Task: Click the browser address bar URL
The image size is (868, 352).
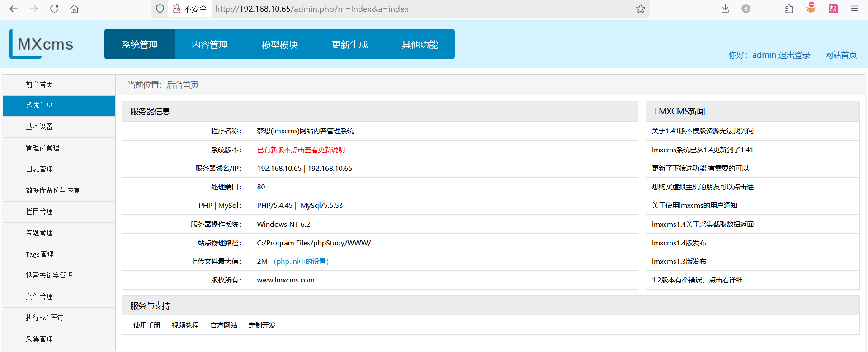Action: pyautogui.click(x=312, y=9)
